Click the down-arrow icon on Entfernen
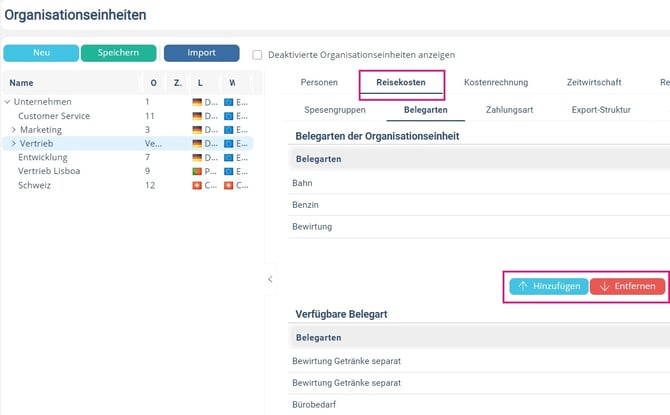The height and width of the screenshot is (415, 670). (604, 286)
